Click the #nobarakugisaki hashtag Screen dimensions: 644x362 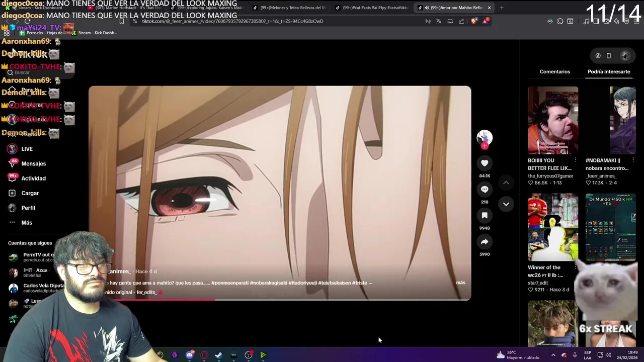(x=268, y=283)
